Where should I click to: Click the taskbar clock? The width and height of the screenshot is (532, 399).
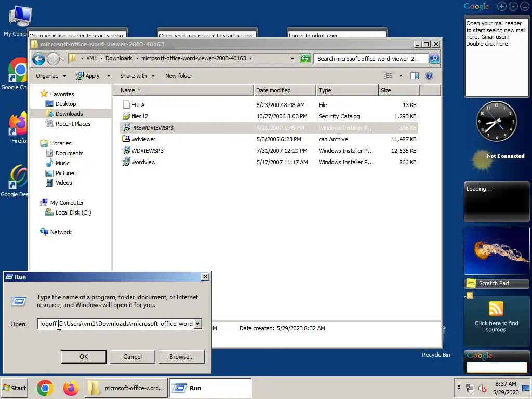coord(506,388)
